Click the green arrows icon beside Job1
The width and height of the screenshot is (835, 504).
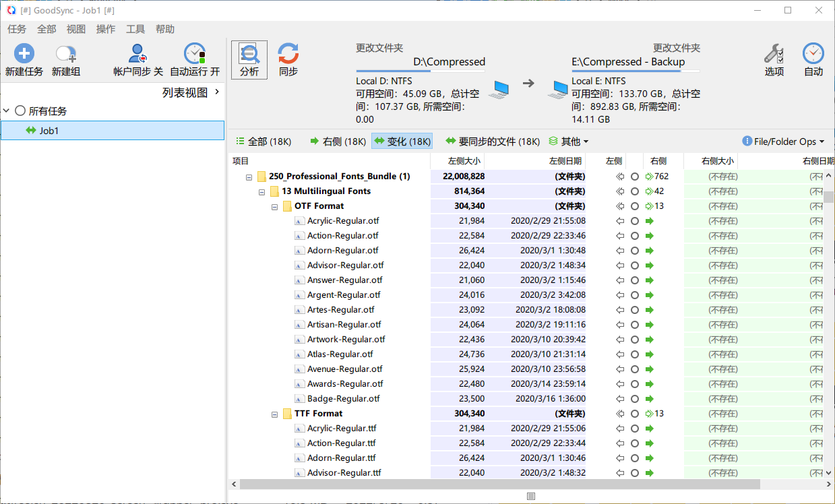coord(31,131)
